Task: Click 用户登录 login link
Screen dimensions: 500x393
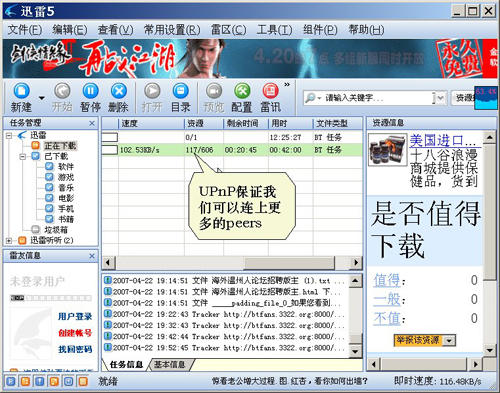Action: pos(75,316)
